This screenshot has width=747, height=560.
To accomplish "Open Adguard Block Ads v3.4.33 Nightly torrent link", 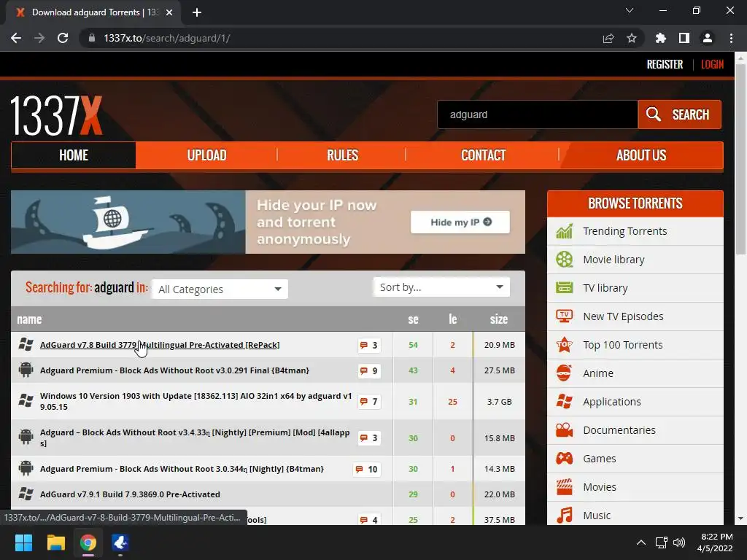I will 195,437.
